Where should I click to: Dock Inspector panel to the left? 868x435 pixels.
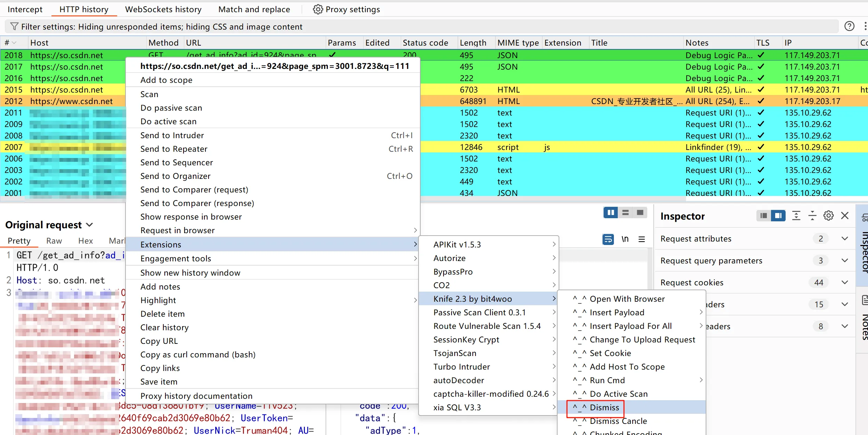click(763, 216)
